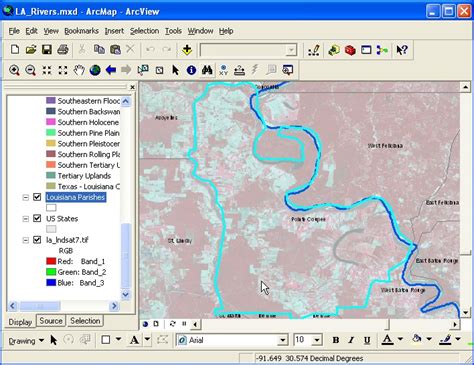Switch to layout view
Viewport: 474px width, 365px height.
156,324
